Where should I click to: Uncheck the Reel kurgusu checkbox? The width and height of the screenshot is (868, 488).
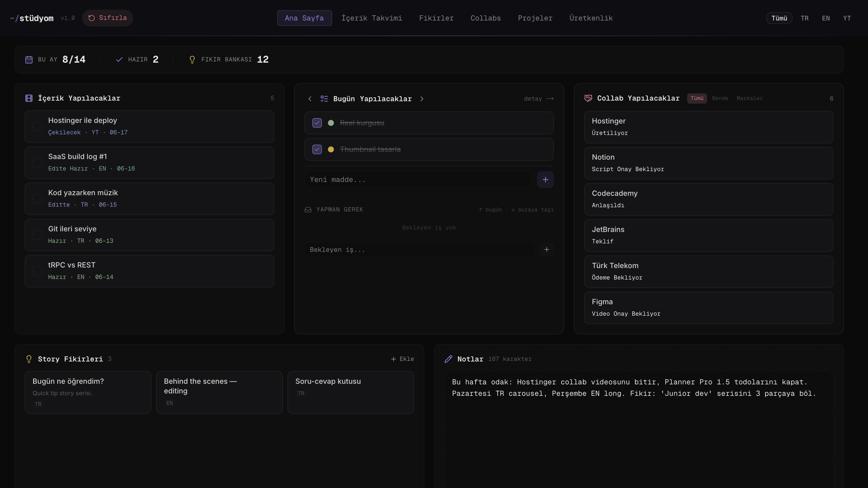(x=317, y=123)
